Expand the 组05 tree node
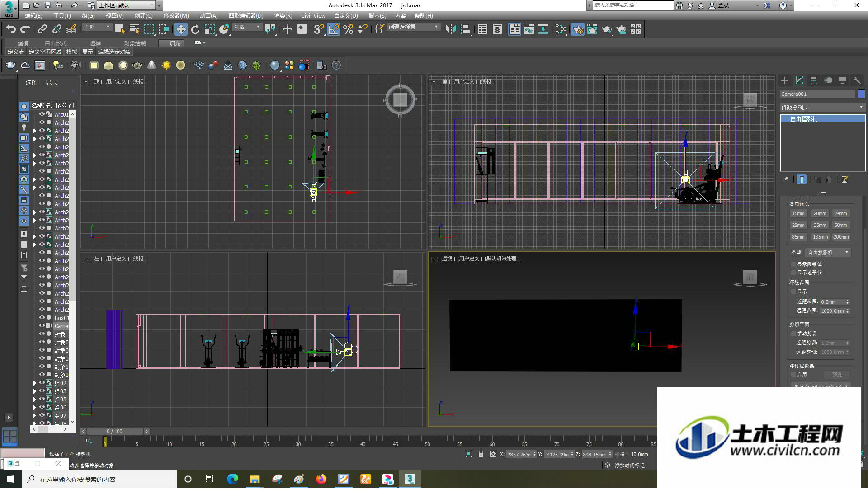 click(35, 400)
